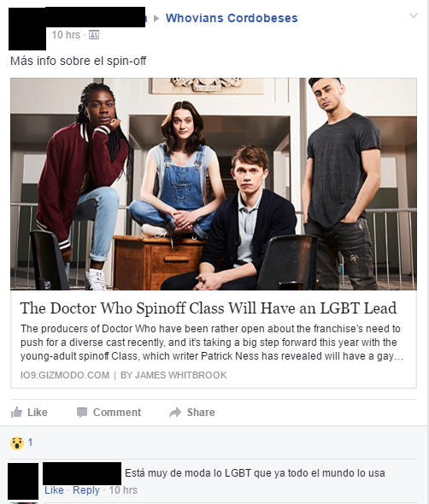
Task: Like the comment about LGBT being de moda
Action: pos(54,490)
